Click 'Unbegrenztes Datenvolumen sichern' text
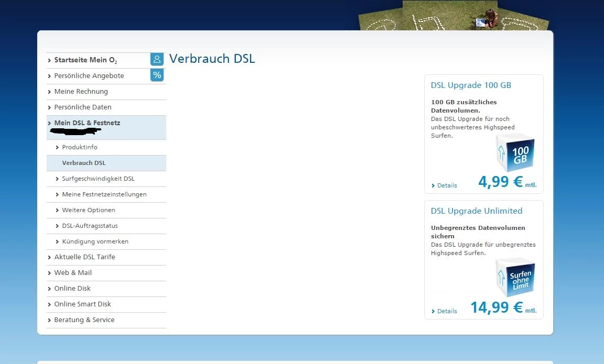Screen dimensions: 604x364 478,232
